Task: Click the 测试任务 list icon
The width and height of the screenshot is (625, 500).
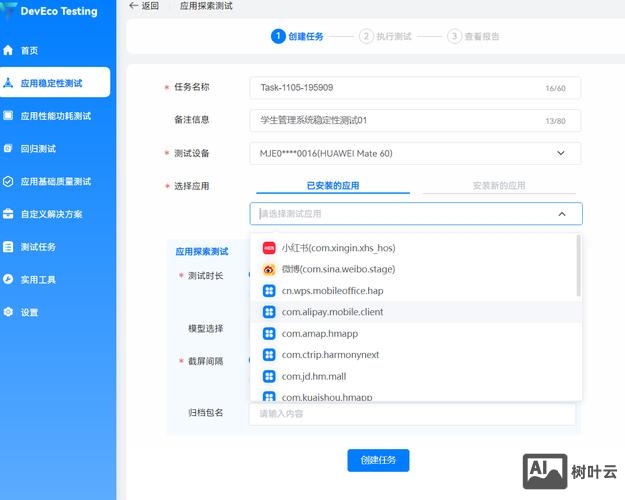Action: [8, 246]
